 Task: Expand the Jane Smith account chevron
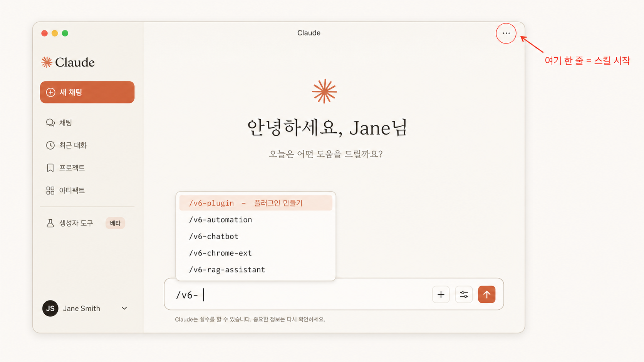click(x=124, y=309)
